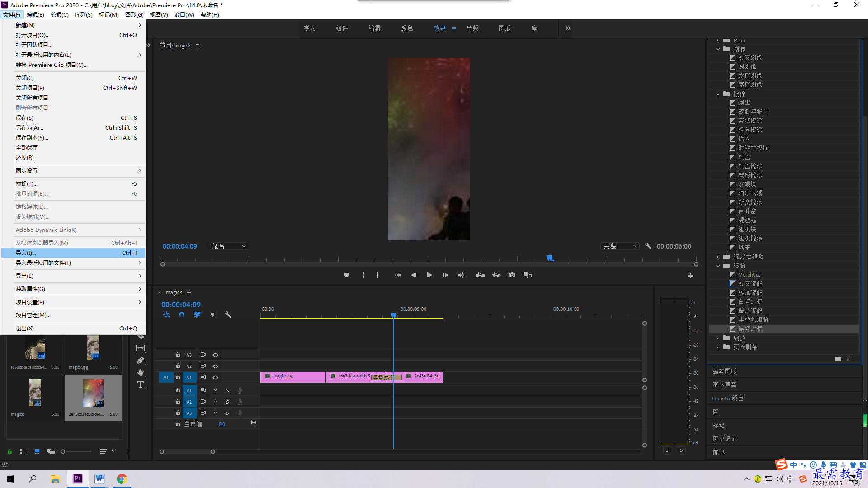Toggle timeline snap magnet icon
The height and width of the screenshot is (488, 868).
(181, 314)
